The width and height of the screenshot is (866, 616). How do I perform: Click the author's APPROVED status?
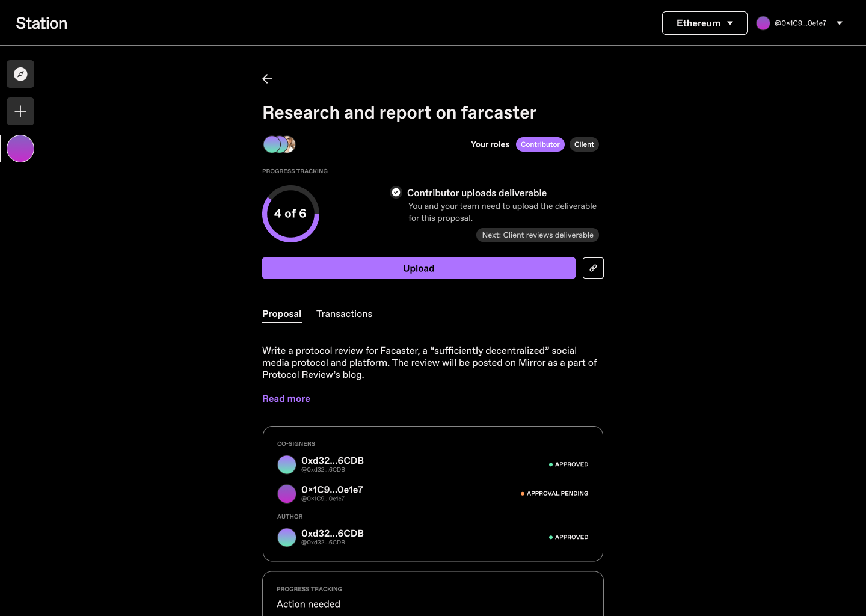point(569,537)
